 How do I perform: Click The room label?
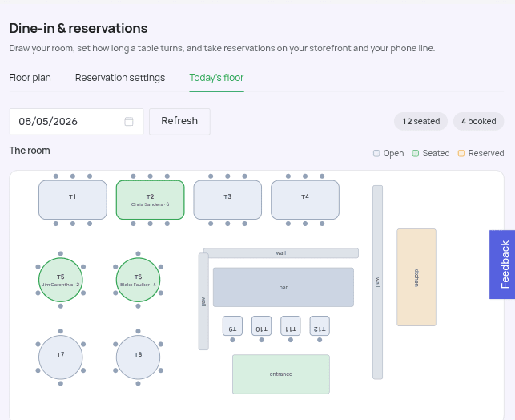pos(30,151)
